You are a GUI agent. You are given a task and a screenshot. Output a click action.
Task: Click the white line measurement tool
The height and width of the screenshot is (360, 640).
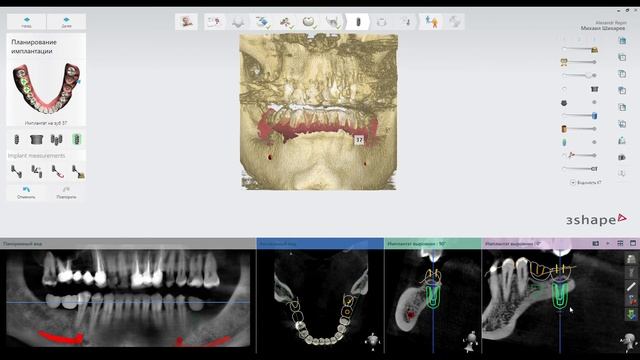point(631,287)
